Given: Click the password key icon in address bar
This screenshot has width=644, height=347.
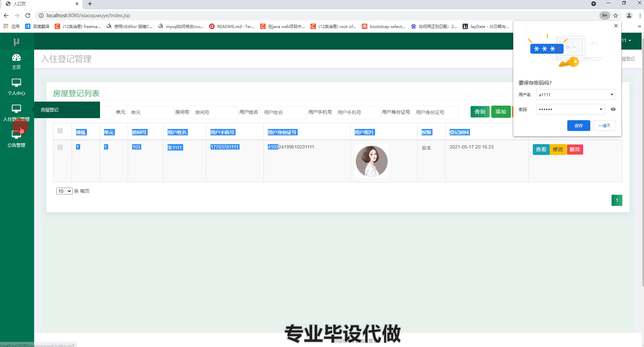Looking at the screenshot, I should [x=604, y=16].
